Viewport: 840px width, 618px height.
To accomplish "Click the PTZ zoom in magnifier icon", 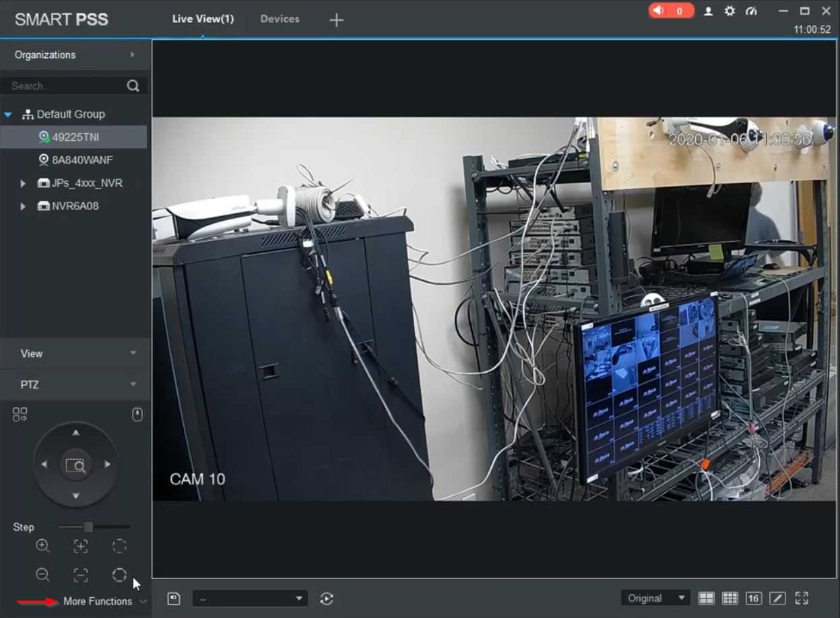I will (42, 546).
